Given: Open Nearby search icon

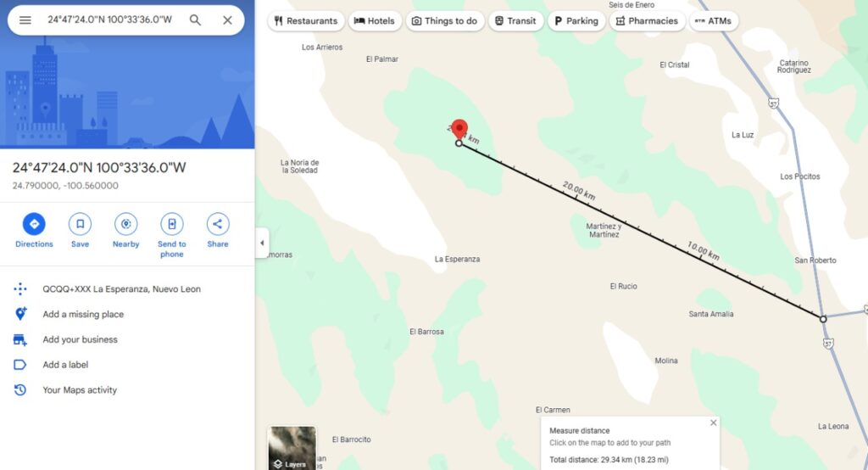Looking at the screenshot, I should tap(126, 224).
